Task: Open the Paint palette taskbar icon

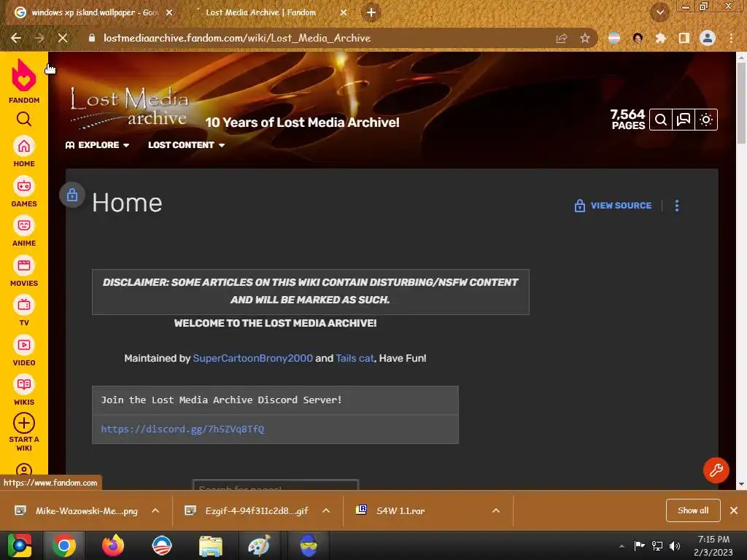Action: 260,545
